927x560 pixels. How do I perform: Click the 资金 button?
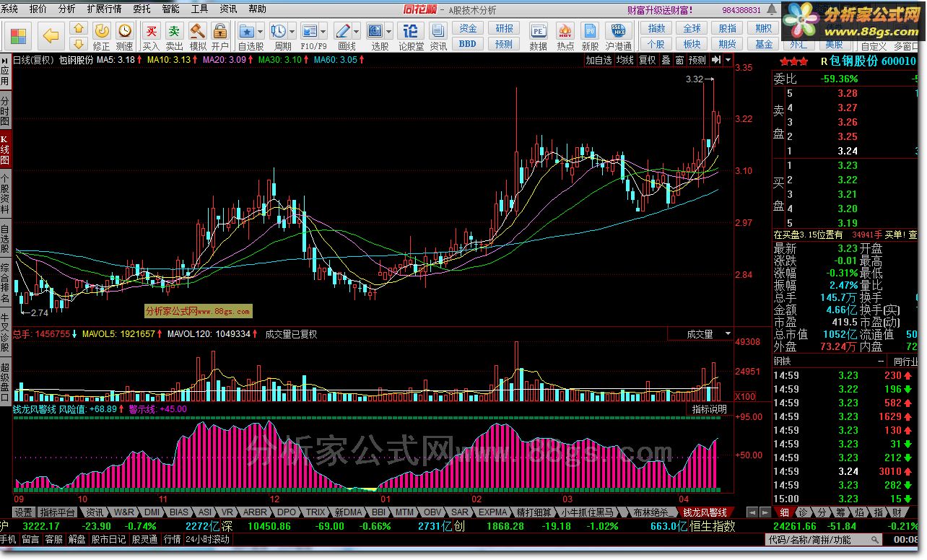tap(468, 28)
